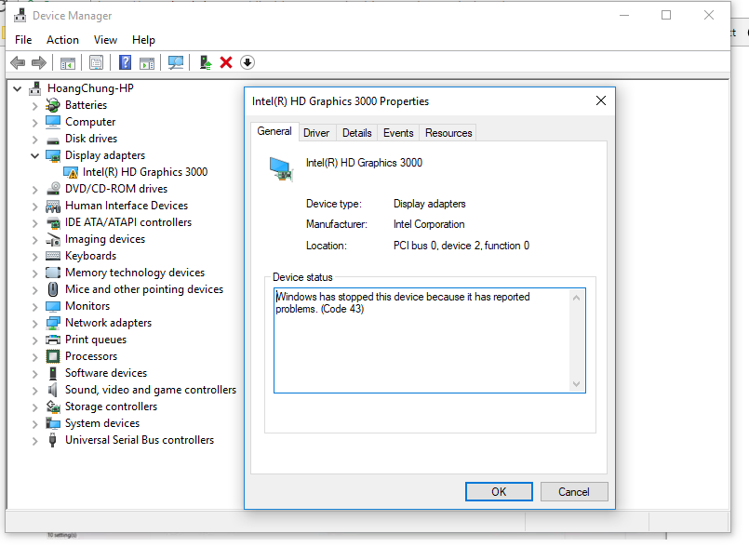Select the Universal Serial Bus controllers icon
Screen dimensions: 749x560
click(53, 440)
